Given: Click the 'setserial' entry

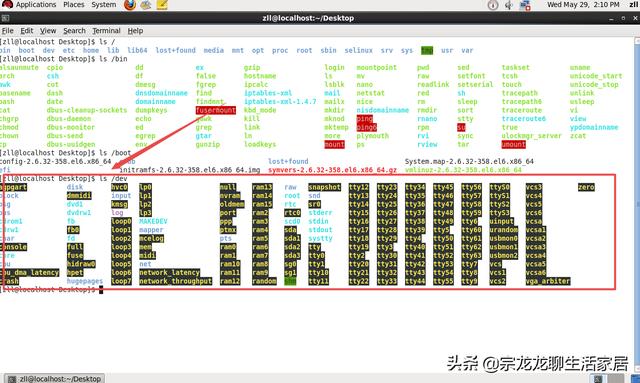Looking at the screenshot, I should (475, 85).
